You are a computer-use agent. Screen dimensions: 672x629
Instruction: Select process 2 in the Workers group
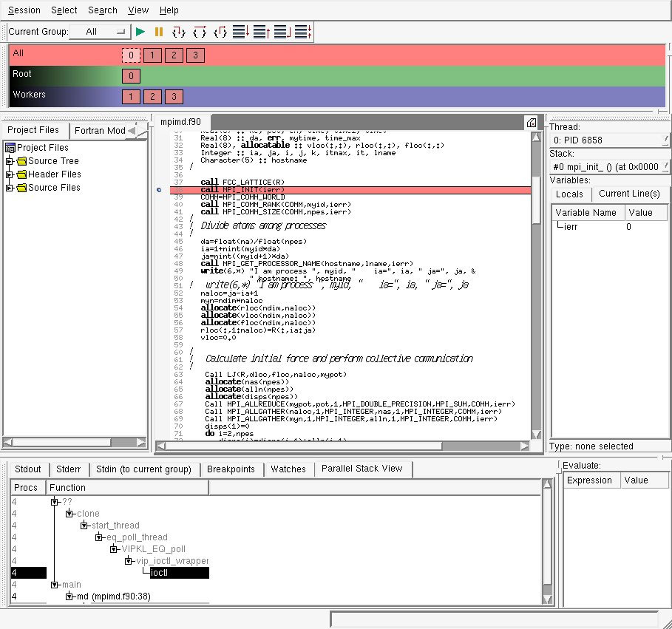tap(152, 97)
